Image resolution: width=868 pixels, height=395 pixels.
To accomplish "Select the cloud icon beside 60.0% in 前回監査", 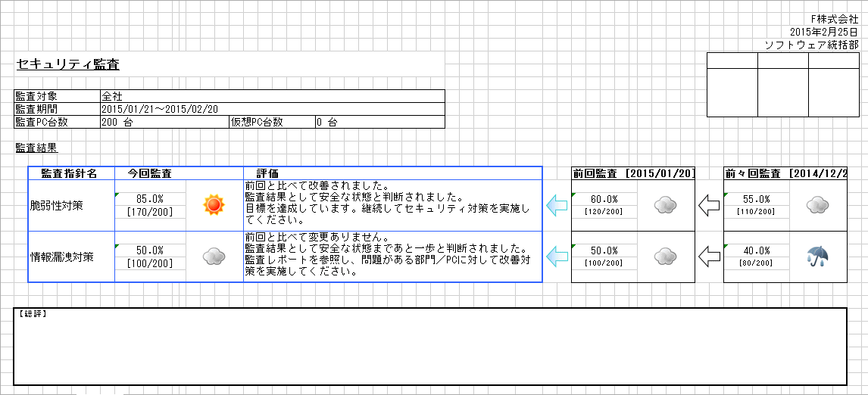I will point(666,205).
